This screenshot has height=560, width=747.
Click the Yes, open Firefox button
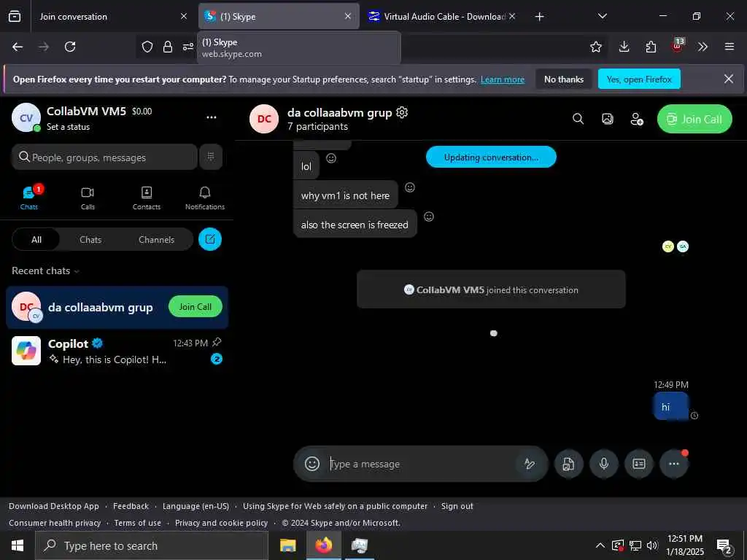[639, 79]
